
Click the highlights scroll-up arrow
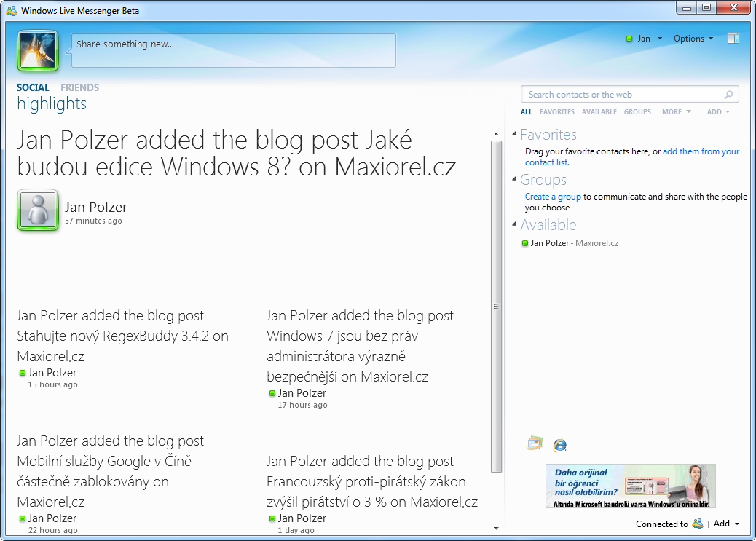point(496,133)
